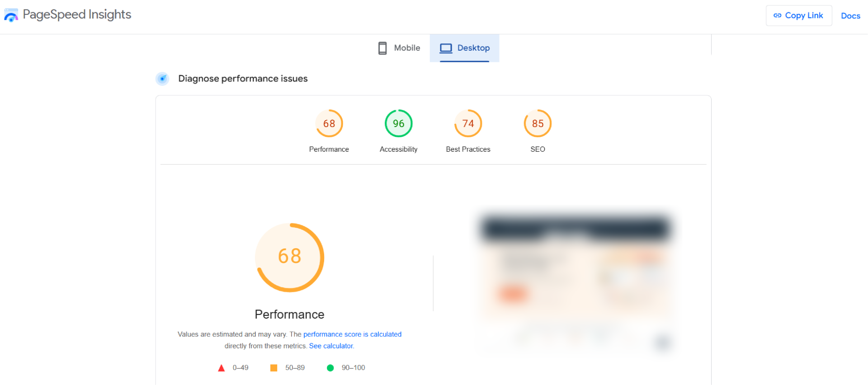Select the Accessibility 96 score gauge
868x385 pixels.
tap(398, 123)
